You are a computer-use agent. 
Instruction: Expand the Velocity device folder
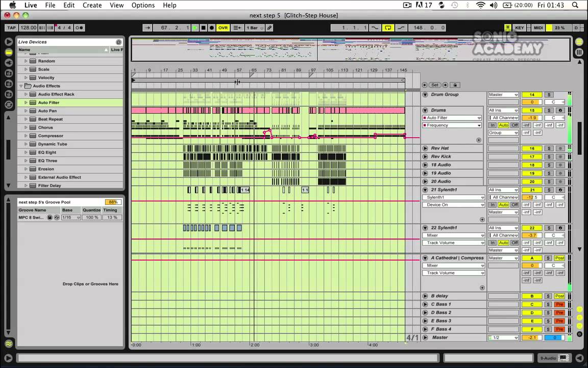26,77
